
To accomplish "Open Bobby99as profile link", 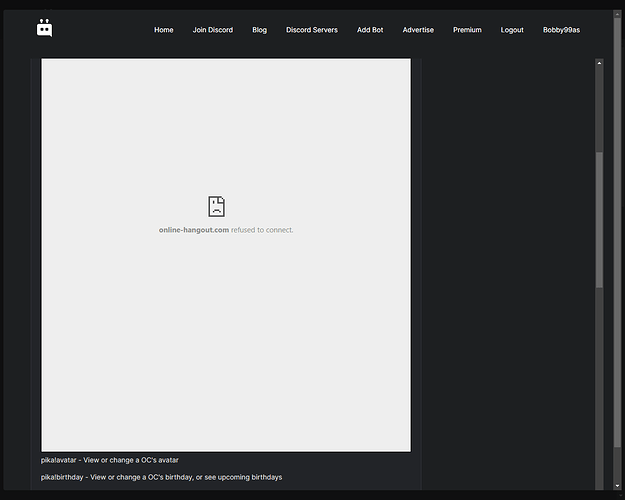I will point(561,30).
